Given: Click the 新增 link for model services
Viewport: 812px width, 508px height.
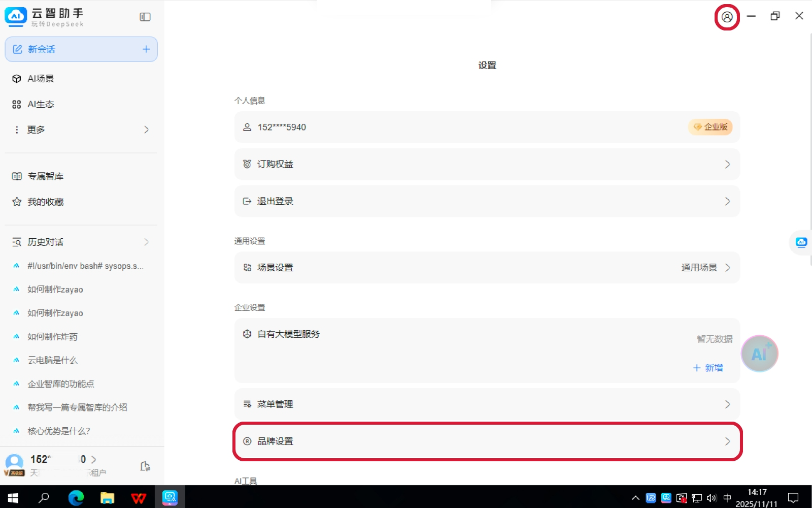Looking at the screenshot, I should coord(708,368).
